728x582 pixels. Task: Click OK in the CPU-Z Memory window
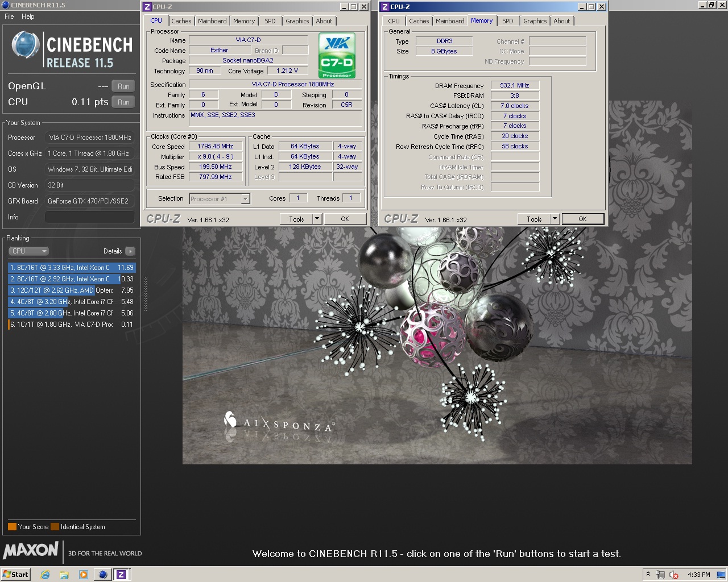[582, 219]
